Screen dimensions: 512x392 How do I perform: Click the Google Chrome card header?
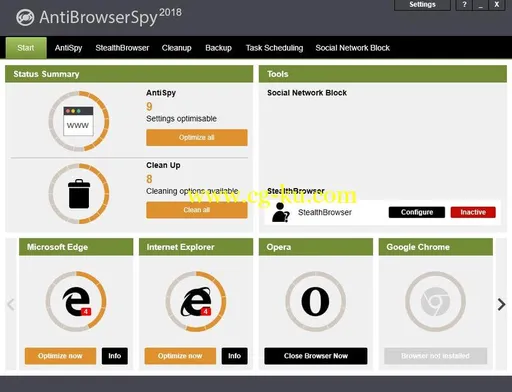tap(436, 247)
